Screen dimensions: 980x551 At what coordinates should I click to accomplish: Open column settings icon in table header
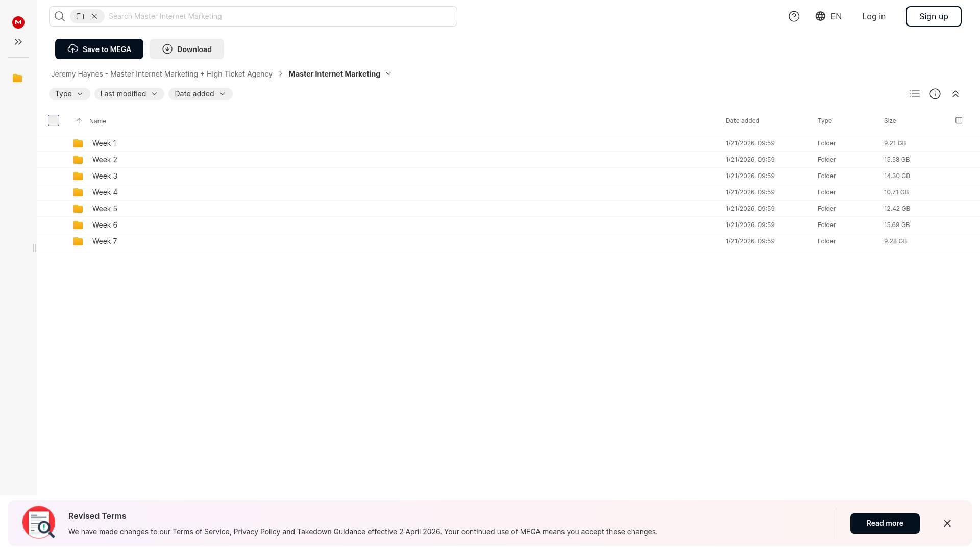pyautogui.click(x=959, y=120)
